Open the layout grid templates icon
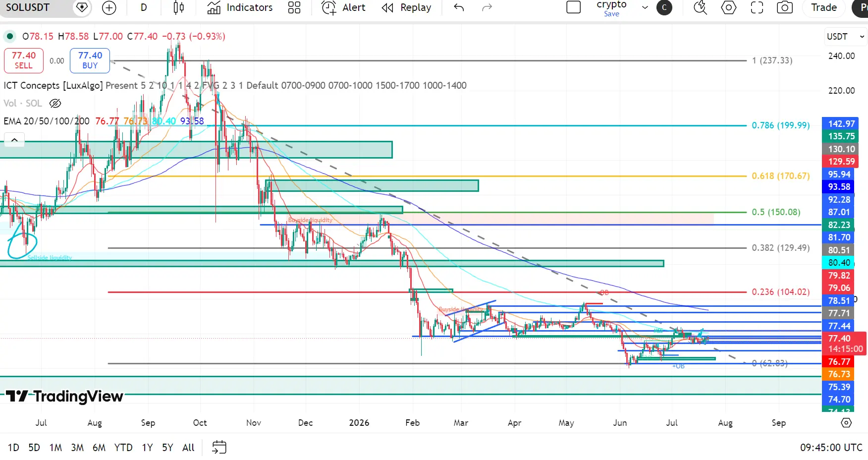 pos(294,7)
